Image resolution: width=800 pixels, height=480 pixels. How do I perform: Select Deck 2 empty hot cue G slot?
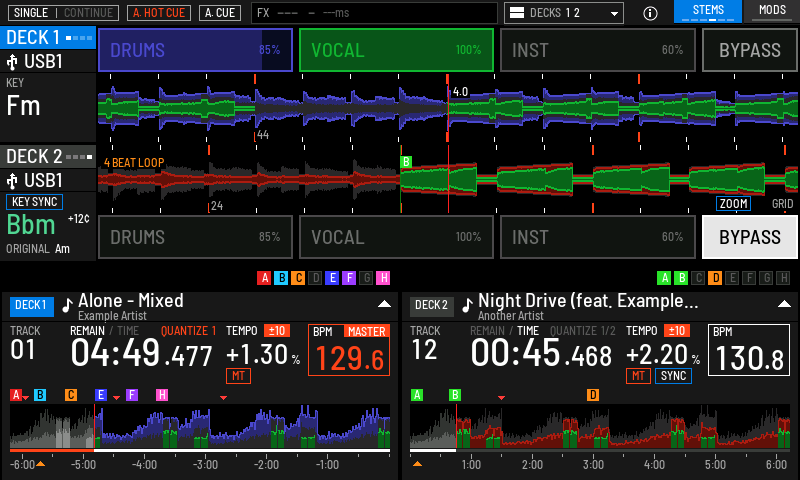tap(766, 278)
